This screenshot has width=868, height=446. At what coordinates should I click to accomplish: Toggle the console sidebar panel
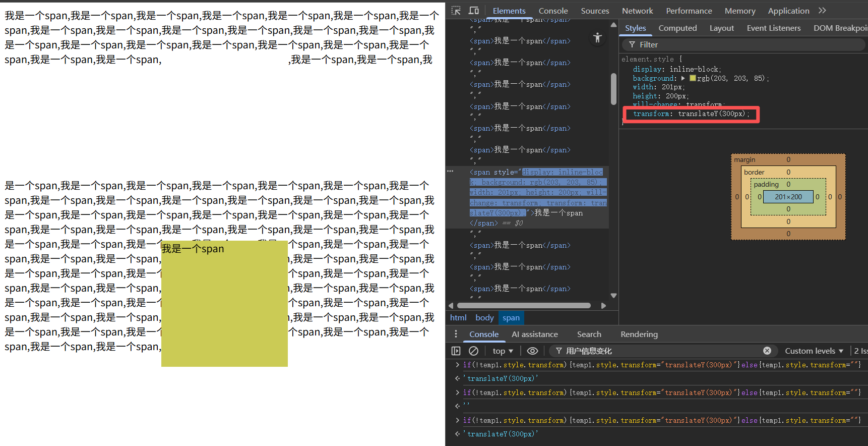(x=456, y=351)
